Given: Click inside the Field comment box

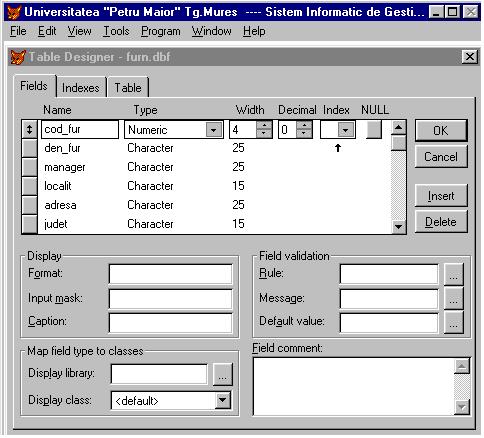Looking at the screenshot, I should click(353, 387).
